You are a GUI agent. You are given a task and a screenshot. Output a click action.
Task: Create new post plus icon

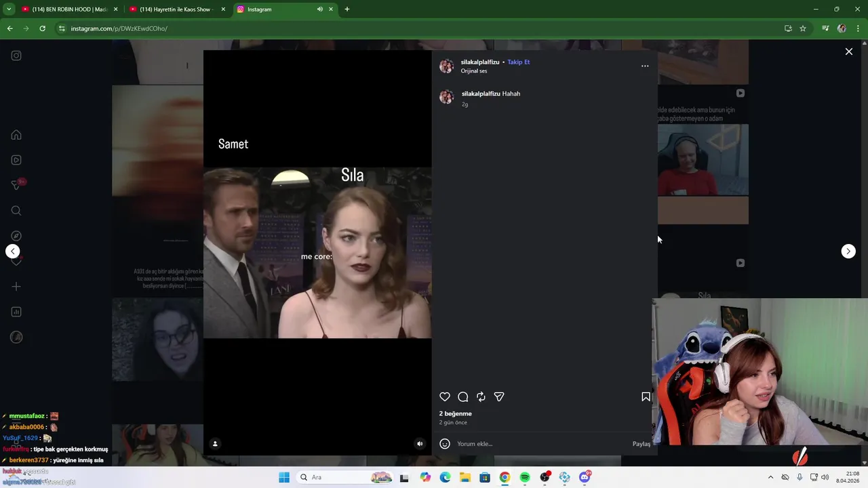point(16,287)
